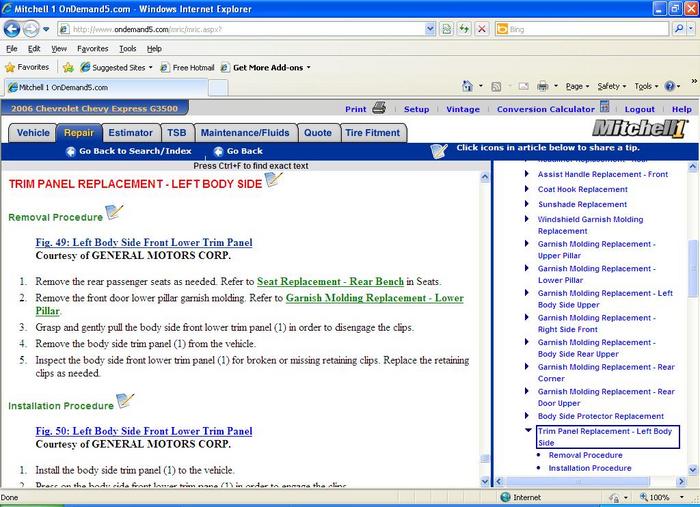Expand Assist Handle Replacement - Front item
Image resolution: width=700 pixels, height=507 pixels.
tap(526, 174)
